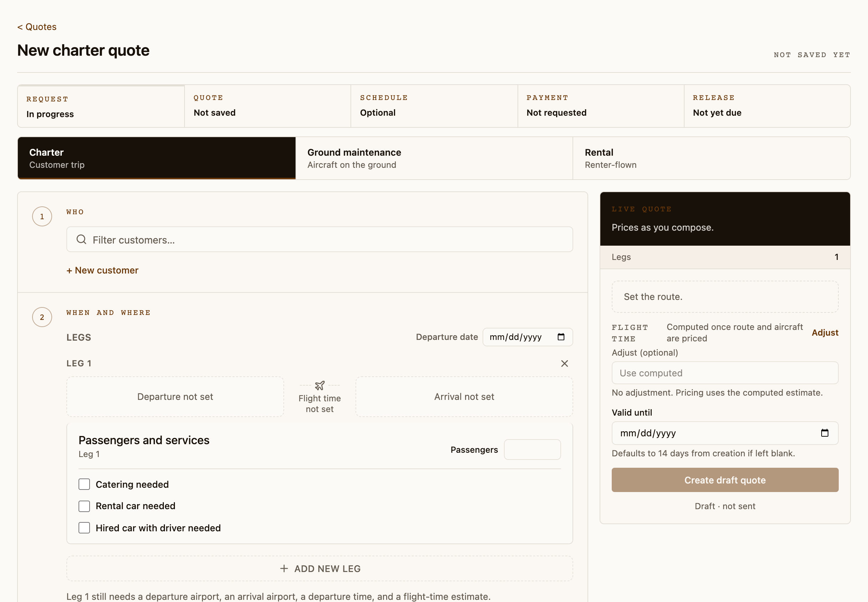This screenshot has width=868, height=602.
Task: Click the Set the route placeholder box
Action: coord(725,296)
